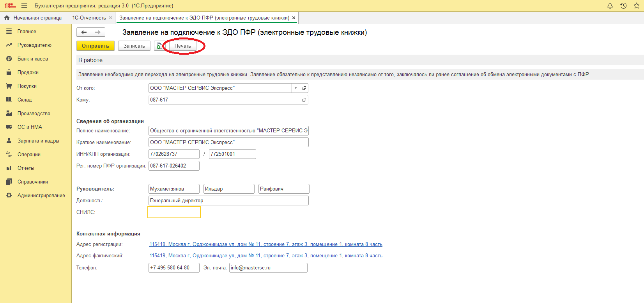644x303 pixels.
Task: Click the В работе status text
Action: (x=90, y=60)
